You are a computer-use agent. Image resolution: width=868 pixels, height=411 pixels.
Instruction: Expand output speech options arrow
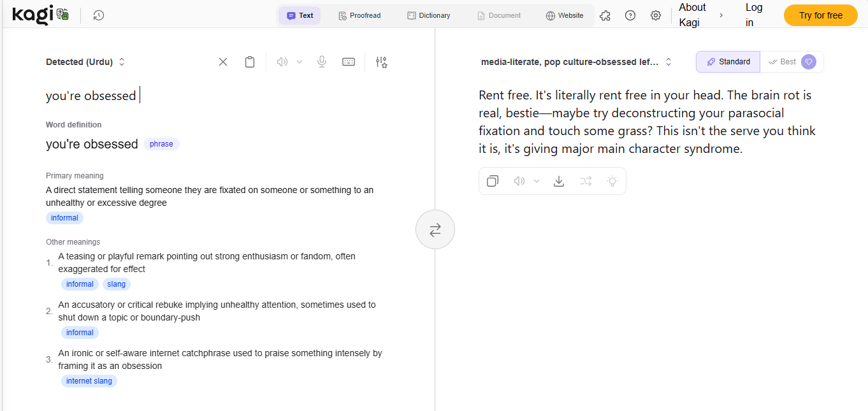[x=537, y=181]
